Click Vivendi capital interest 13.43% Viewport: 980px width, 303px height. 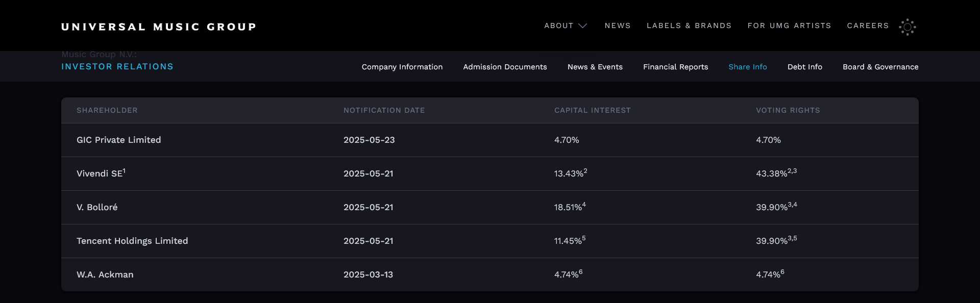tap(571, 173)
